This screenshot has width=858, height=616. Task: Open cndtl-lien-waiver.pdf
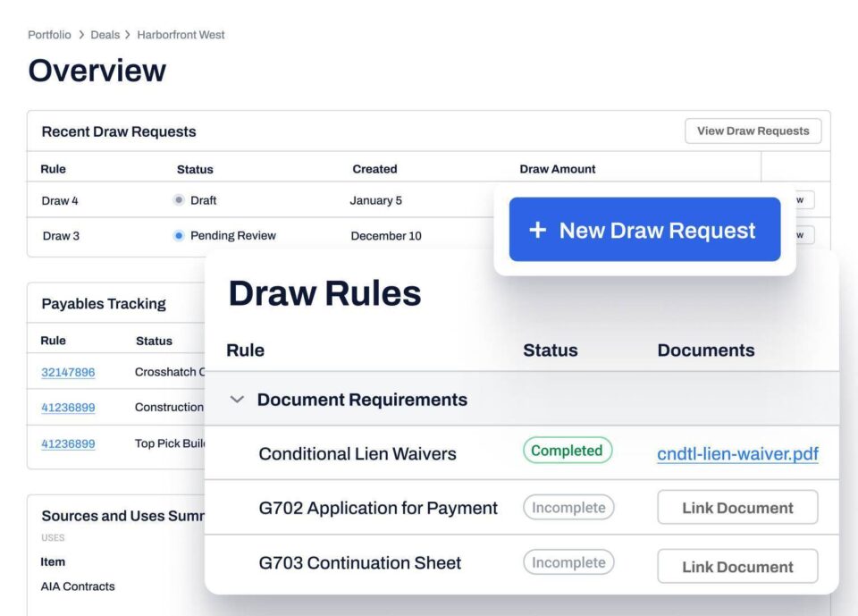737,454
